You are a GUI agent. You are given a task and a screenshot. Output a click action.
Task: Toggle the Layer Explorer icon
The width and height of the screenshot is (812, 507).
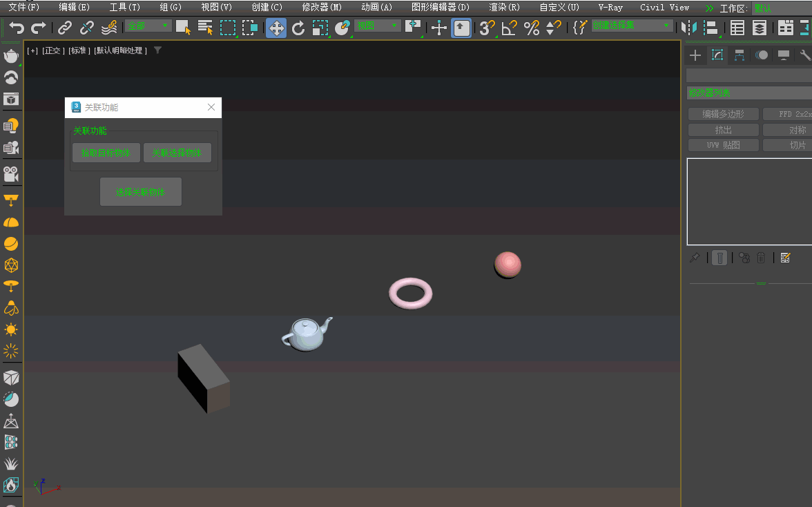[x=760, y=28]
